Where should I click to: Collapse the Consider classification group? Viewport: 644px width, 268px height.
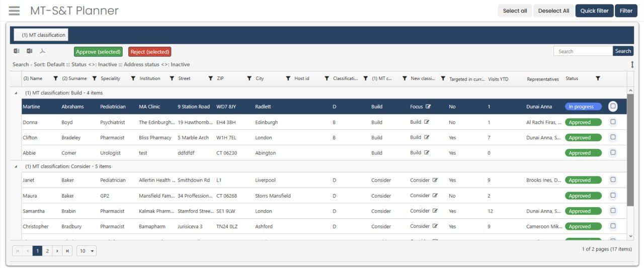pos(15,166)
